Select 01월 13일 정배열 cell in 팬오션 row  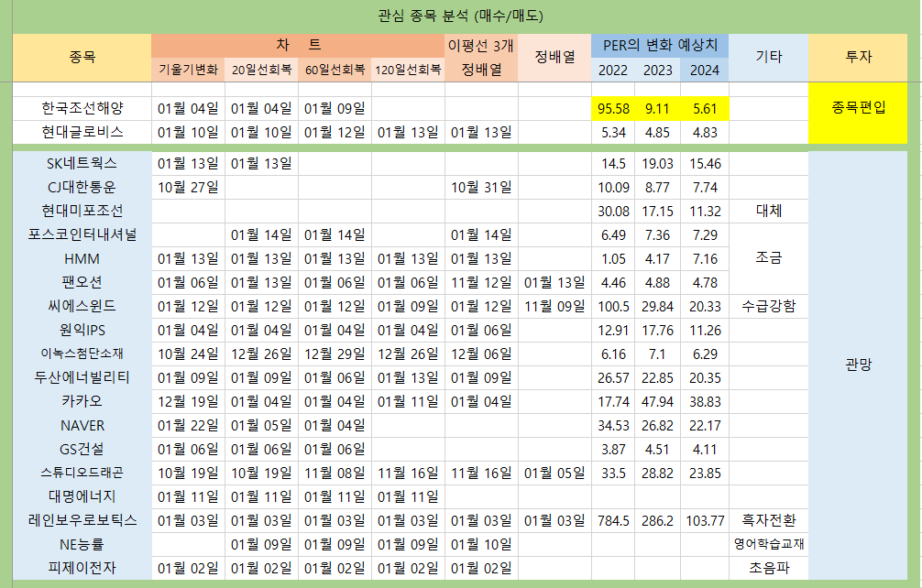pos(554,282)
